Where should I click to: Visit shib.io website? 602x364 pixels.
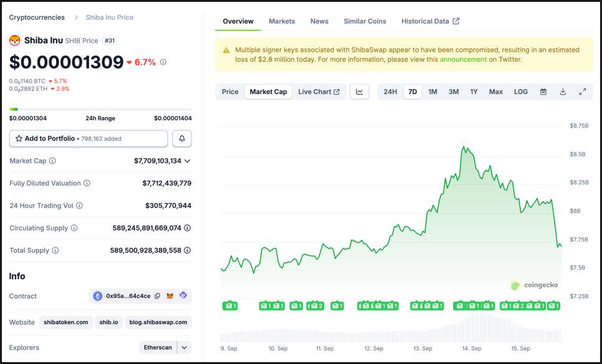click(108, 322)
